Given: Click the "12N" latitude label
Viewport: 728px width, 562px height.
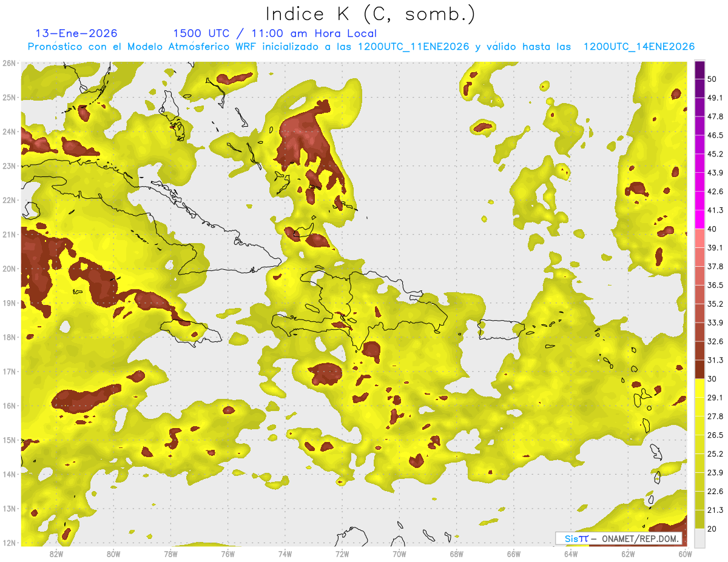Looking at the screenshot, I should coord(9,543).
